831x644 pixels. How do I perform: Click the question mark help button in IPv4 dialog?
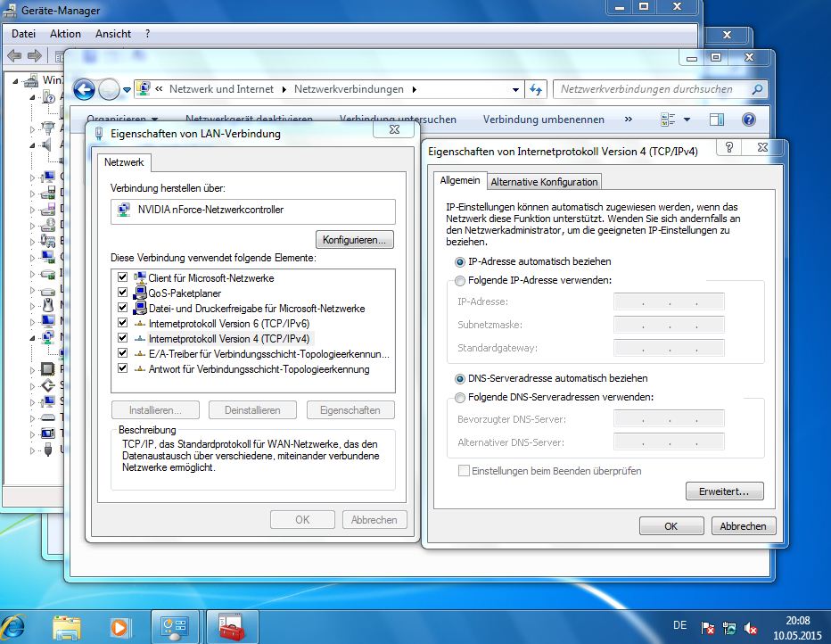tap(729, 147)
